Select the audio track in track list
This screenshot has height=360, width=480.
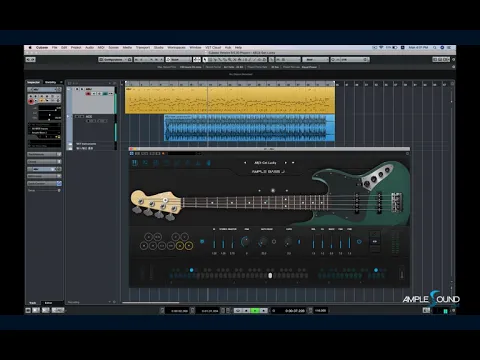tap(93, 128)
